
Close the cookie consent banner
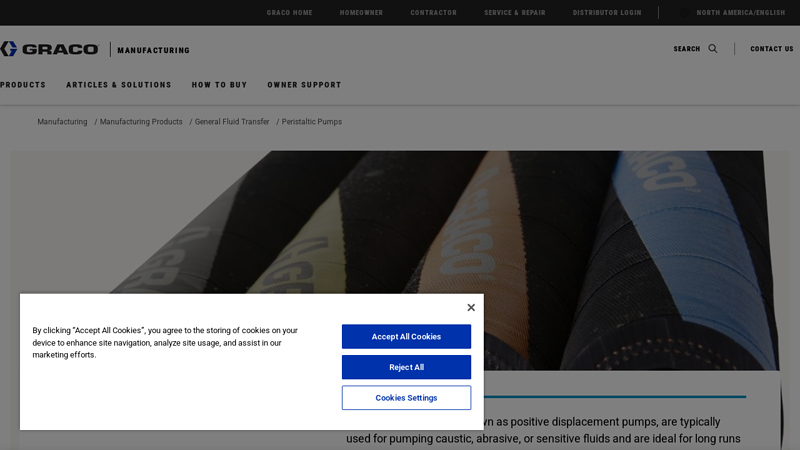tap(471, 307)
